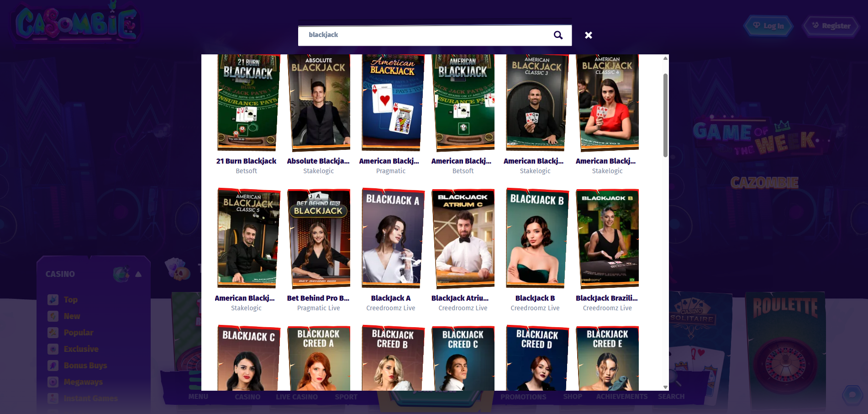Open the support chat hexagon icon
868x414 pixels.
click(852, 395)
